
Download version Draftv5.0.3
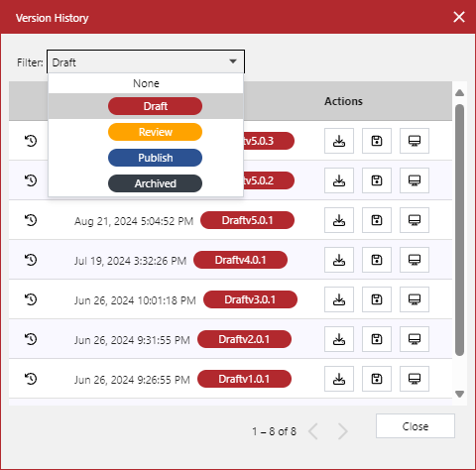[x=339, y=141]
